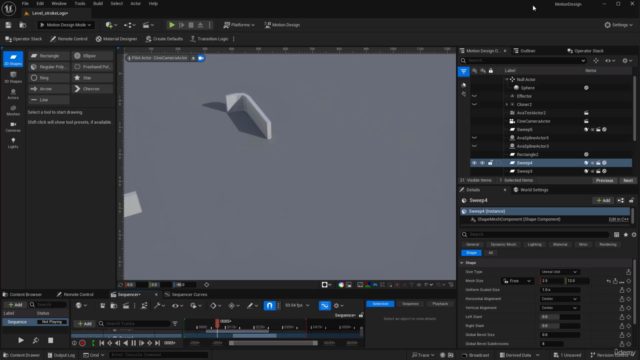Open the Mesh Size Free dropdown
This screenshot has height=360, width=640.
(x=517, y=281)
